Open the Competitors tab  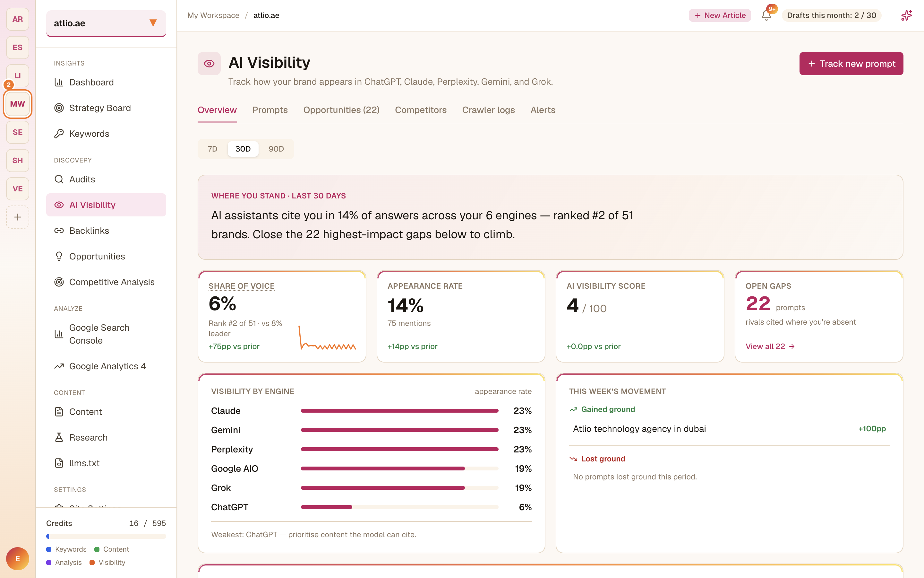(421, 110)
